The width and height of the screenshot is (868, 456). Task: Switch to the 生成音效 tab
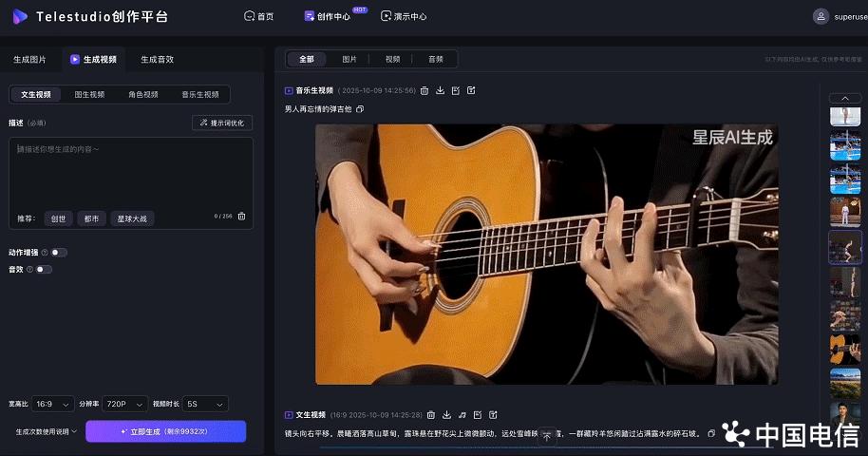pyautogui.click(x=158, y=59)
